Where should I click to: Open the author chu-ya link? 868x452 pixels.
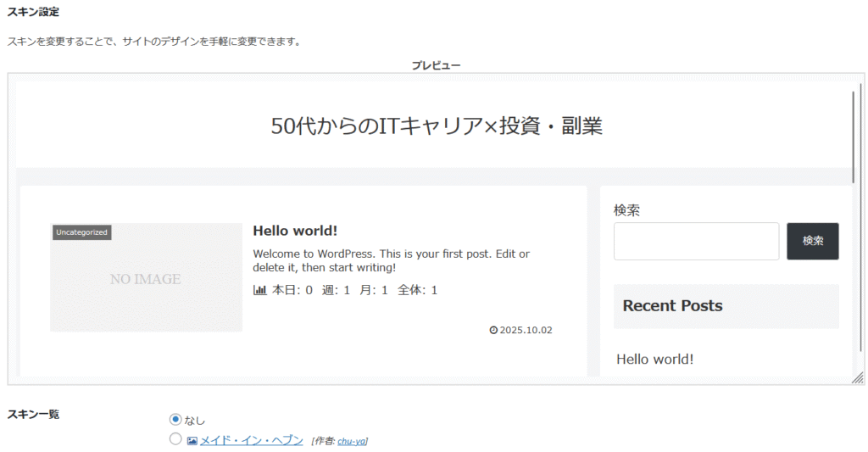click(351, 441)
